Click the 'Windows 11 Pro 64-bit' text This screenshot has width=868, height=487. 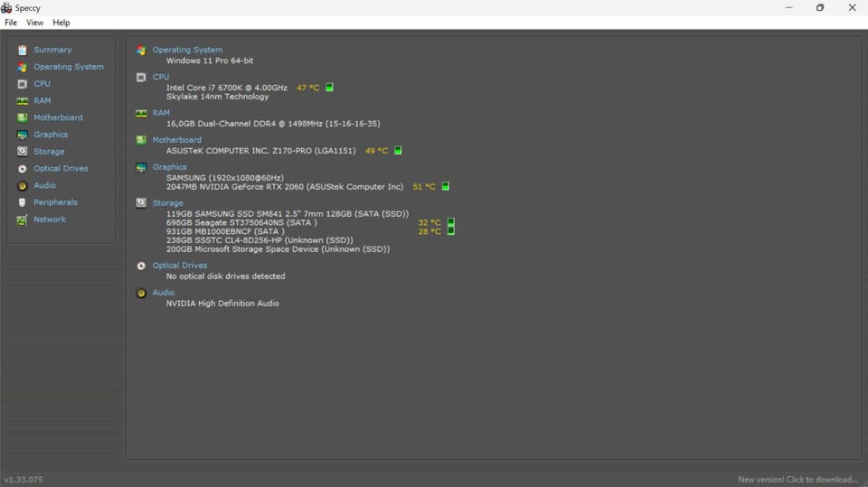click(210, 61)
